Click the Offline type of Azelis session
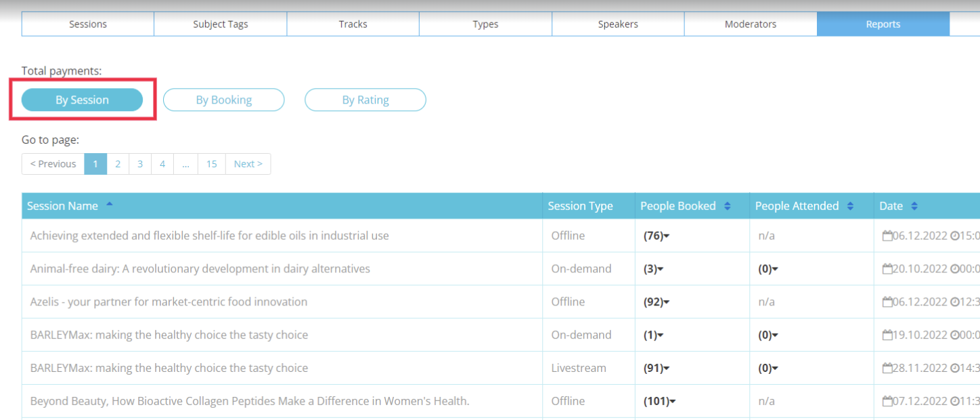This screenshot has height=420, width=980. [568, 302]
